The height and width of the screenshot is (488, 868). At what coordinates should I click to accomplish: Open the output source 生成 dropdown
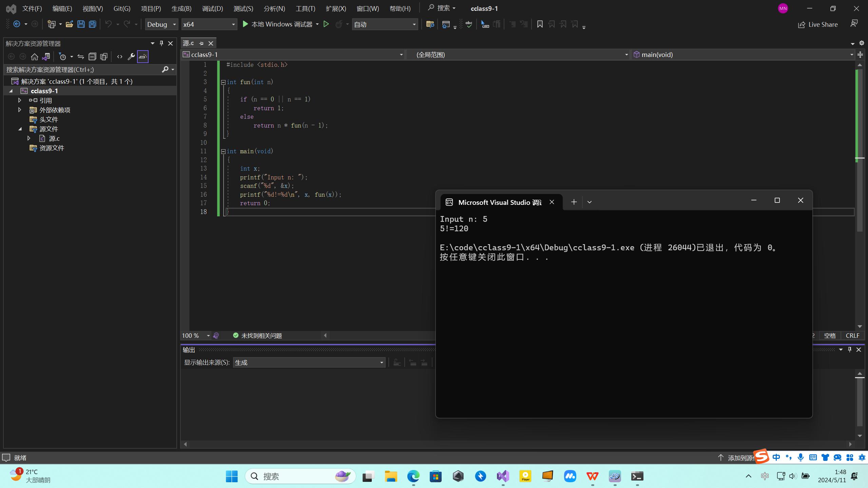[309, 363]
